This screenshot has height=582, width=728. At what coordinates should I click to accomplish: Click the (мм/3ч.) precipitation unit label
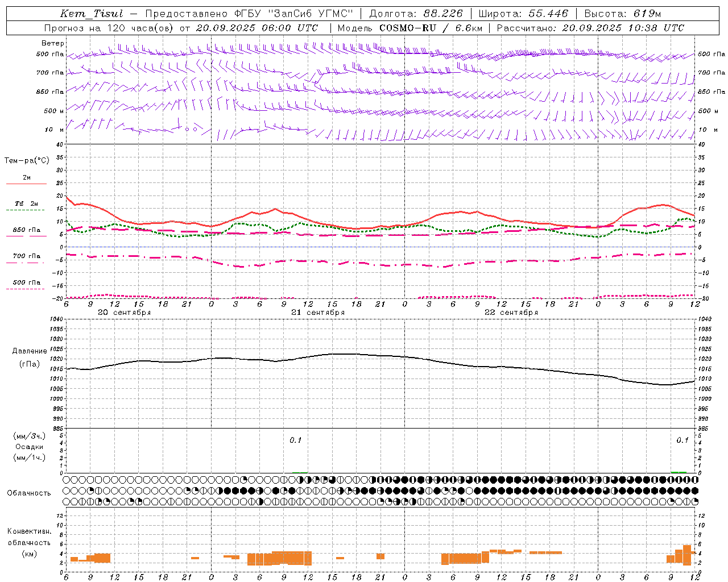30,436
